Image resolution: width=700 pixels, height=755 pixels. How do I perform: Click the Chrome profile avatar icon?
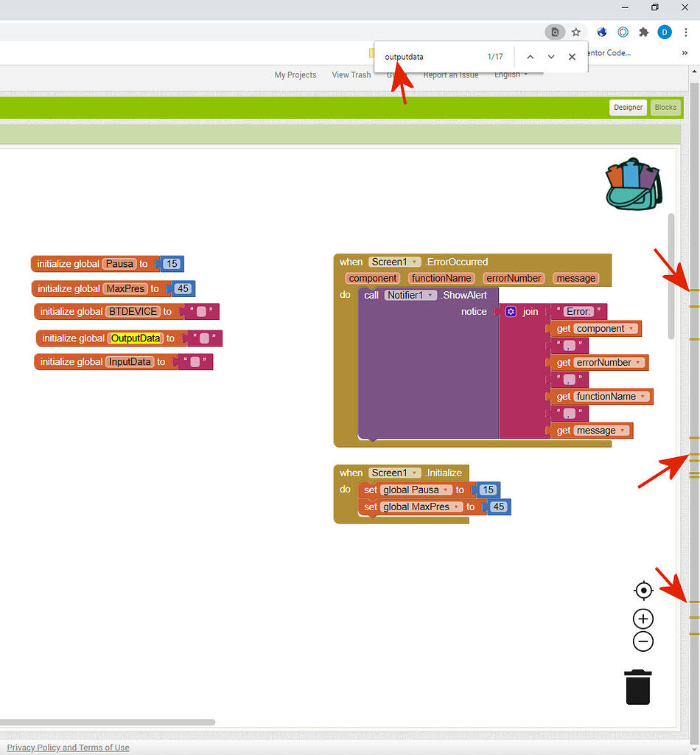click(x=664, y=32)
